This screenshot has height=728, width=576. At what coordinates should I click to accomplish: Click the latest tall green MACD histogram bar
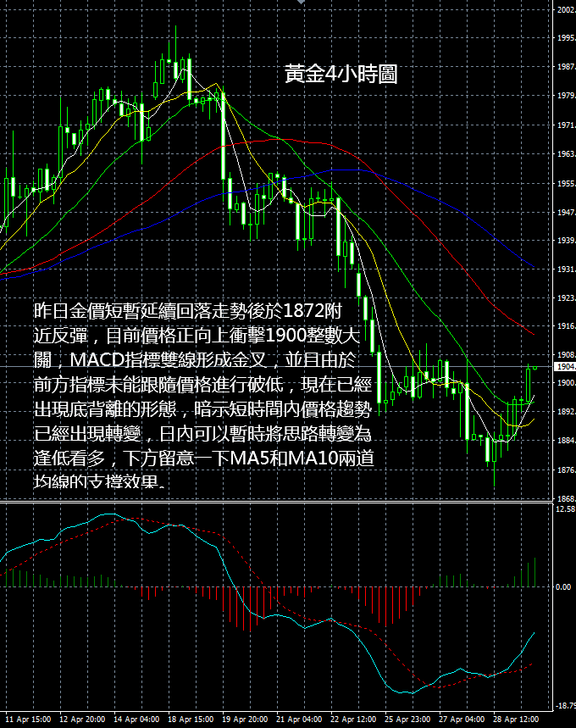click(535, 572)
